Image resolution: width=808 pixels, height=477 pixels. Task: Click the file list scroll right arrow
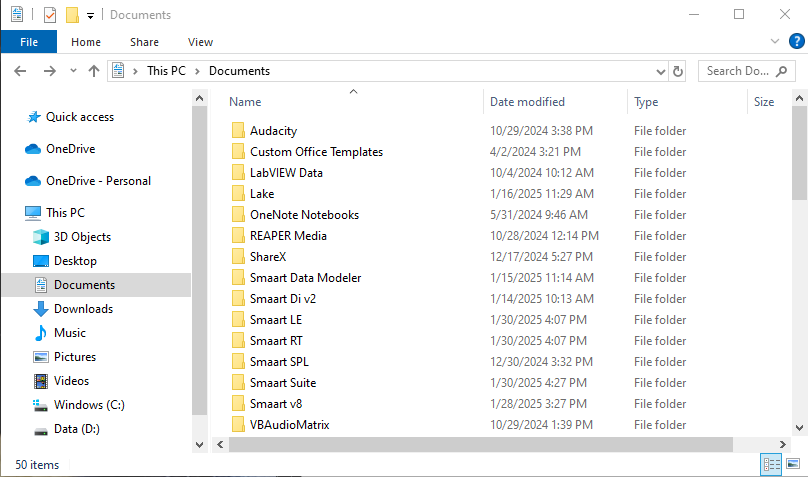(783, 445)
